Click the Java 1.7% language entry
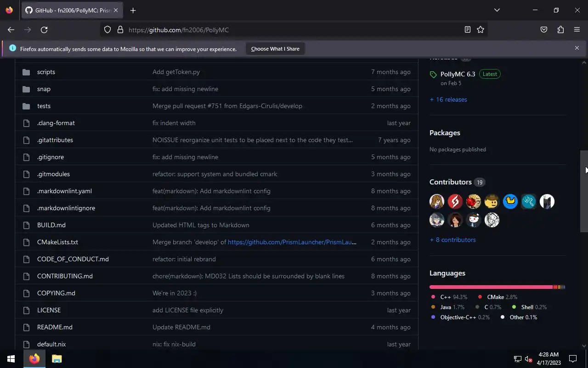 (448, 307)
